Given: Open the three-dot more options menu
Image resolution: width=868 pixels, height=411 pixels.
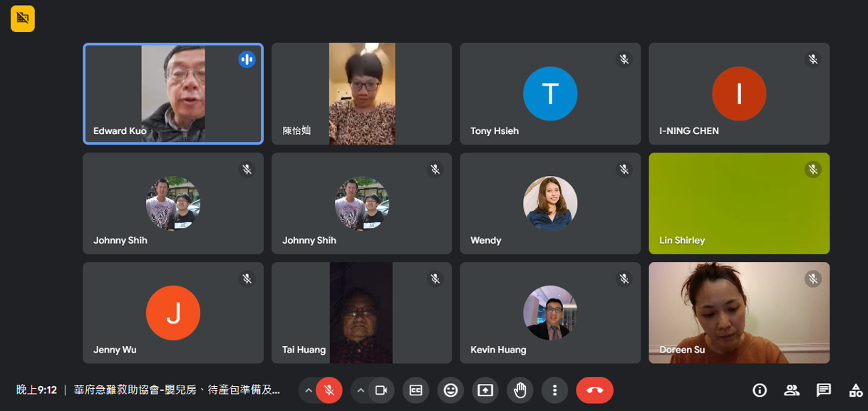Looking at the screenshot, I should click(554, 390).
